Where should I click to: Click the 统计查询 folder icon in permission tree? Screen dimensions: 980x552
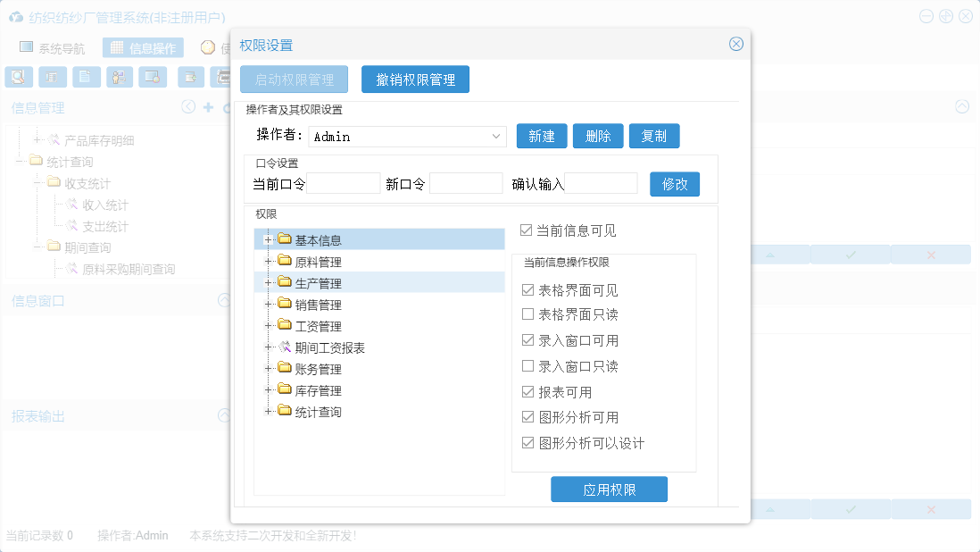285,412
